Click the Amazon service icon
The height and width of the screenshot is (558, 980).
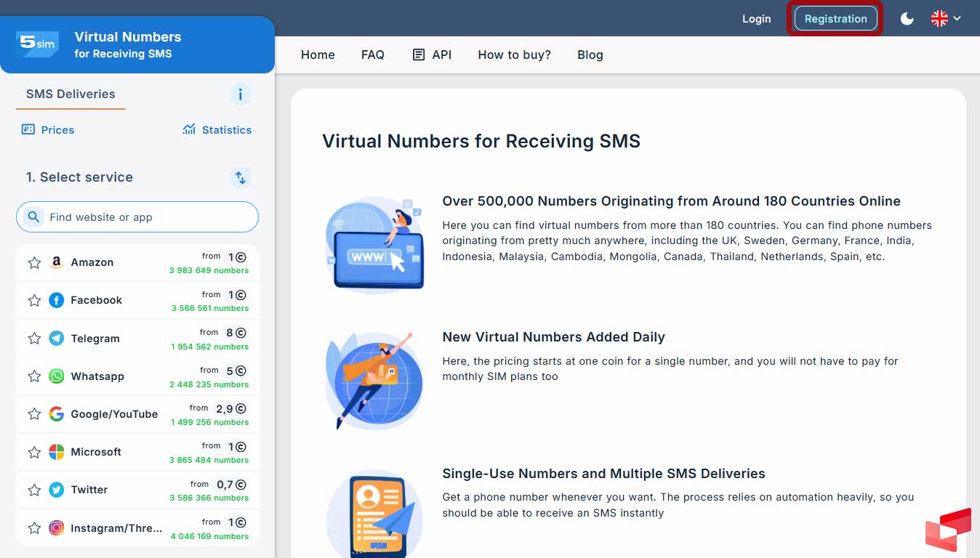pyautogui.click(x=57, y=262)
